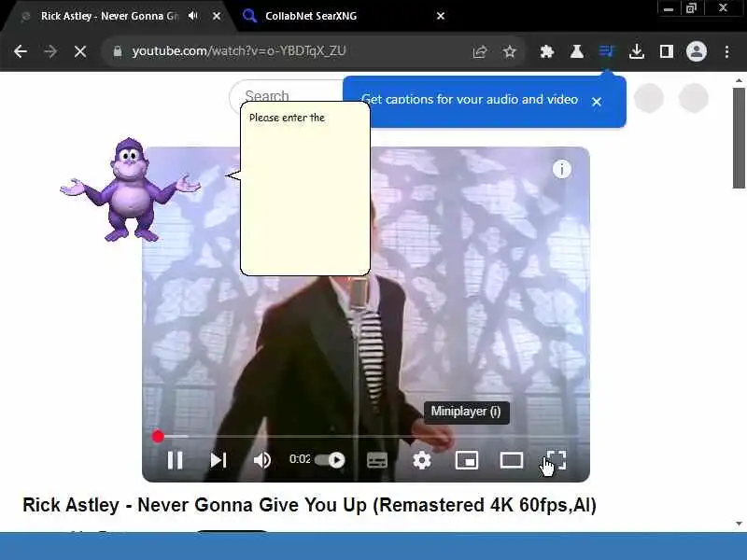Click the video title text
The height and width of the screenshot is (560, 747).
click(x=310, y=505)
